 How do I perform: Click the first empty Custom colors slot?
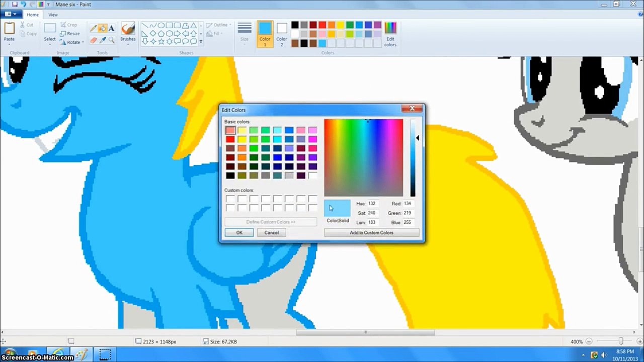click(x=230, y=199)
